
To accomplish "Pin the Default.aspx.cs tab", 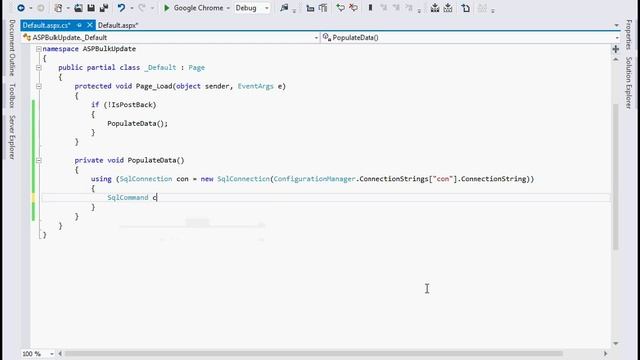I will (79, 25).
